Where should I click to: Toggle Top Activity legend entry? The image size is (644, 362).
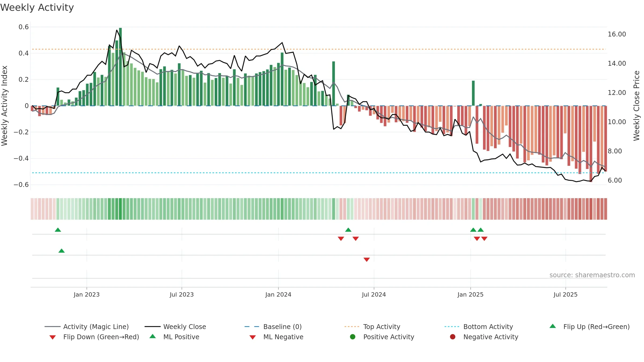[x=372, y=327]
